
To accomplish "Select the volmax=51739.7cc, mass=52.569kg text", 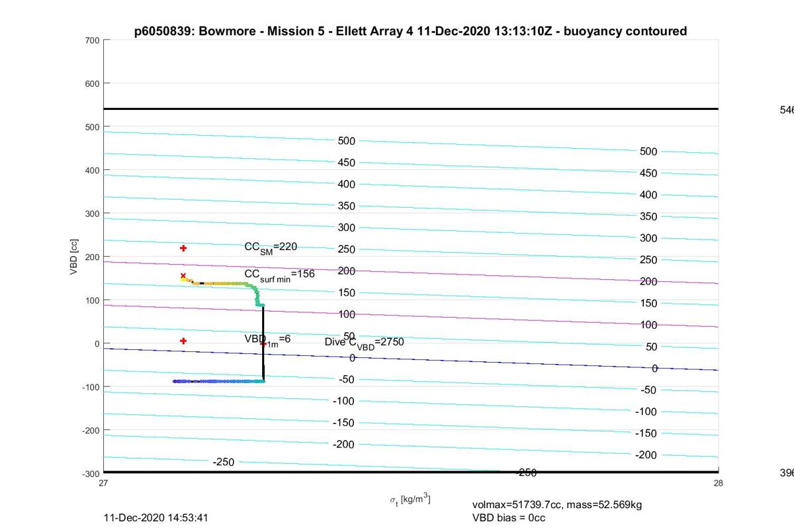I will pos(557,505).
